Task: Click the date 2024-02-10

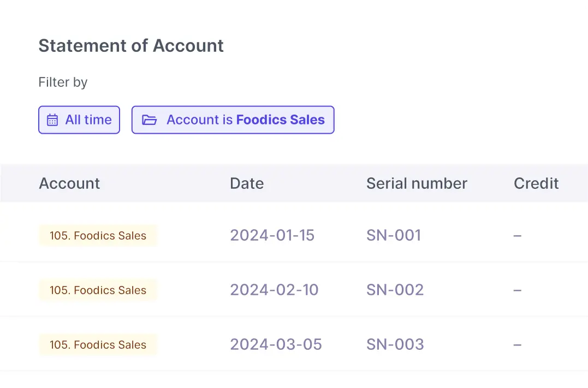Action: click(x=274, y=290)
